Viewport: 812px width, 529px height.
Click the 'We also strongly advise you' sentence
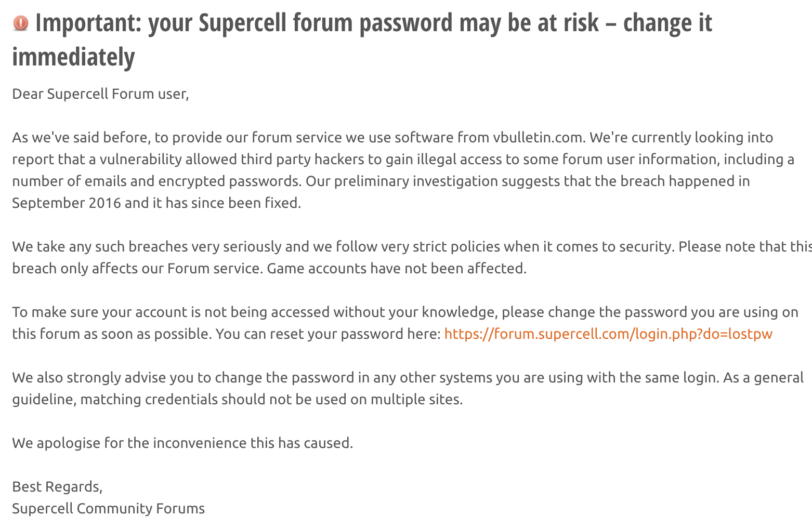103,377
